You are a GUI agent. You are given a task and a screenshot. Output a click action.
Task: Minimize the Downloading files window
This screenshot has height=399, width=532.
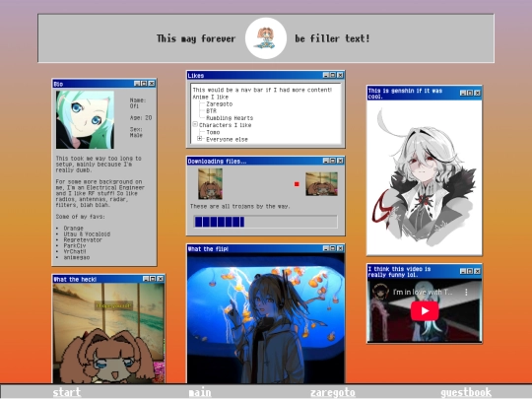coord(326,161)
